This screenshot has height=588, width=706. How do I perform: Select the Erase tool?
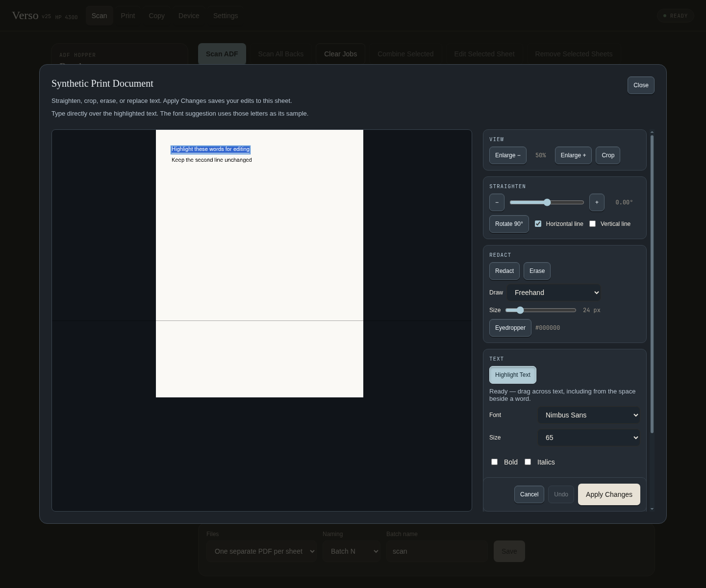tap(537, 271)
